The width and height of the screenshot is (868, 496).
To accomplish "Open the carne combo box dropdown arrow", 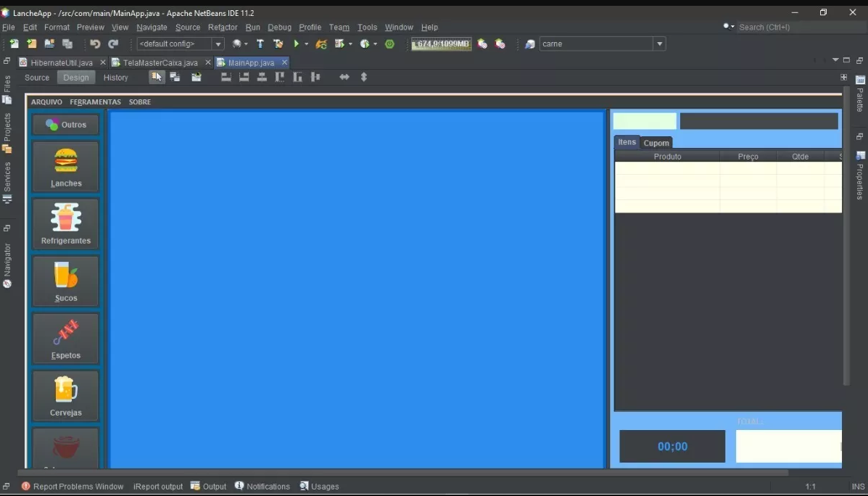I will click(659, 44).
